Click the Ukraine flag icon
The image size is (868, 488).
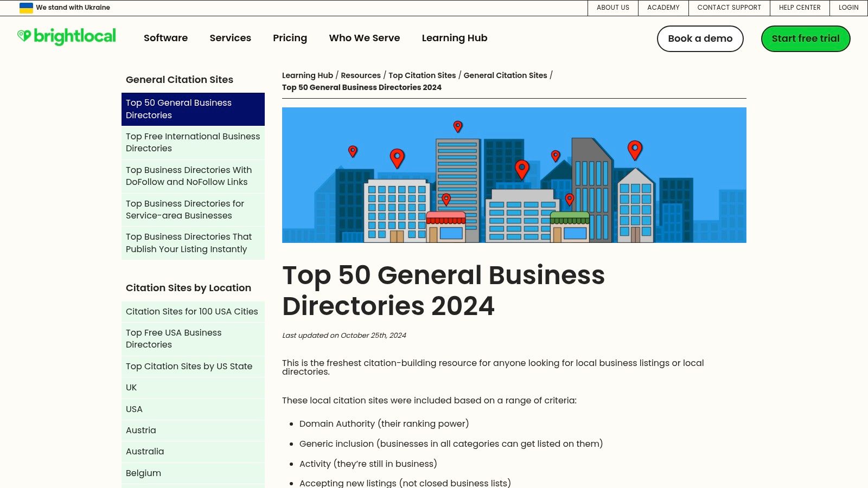click(26, 8)
